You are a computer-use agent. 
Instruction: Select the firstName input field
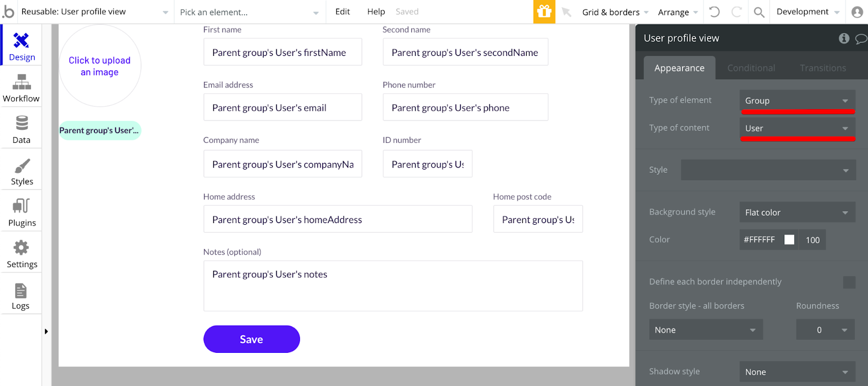click(x=283, y=52)
